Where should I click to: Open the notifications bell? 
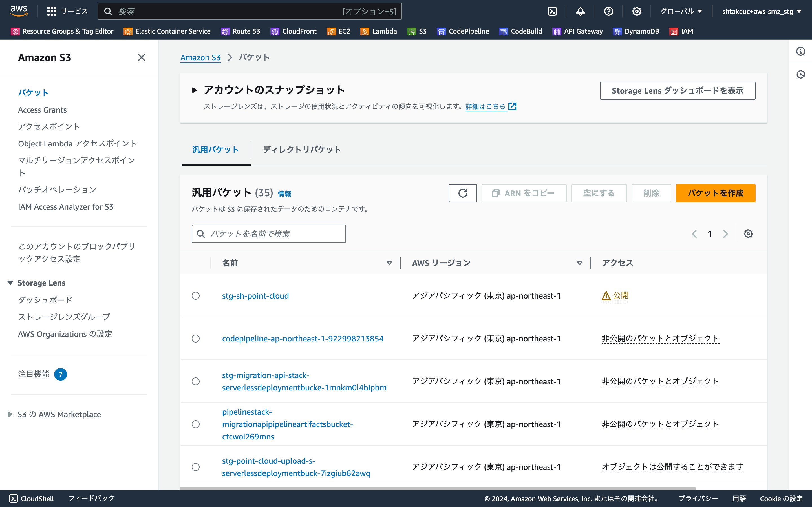[x=580, y=11]
